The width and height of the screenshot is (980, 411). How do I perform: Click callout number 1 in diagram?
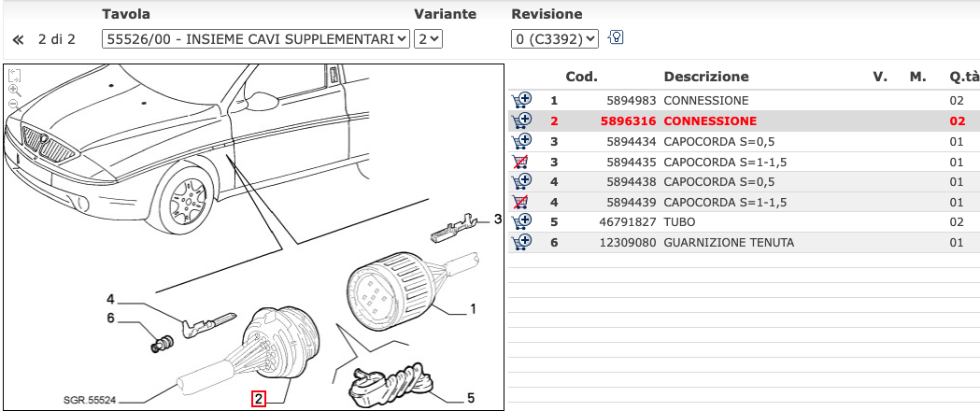point(473,308)
